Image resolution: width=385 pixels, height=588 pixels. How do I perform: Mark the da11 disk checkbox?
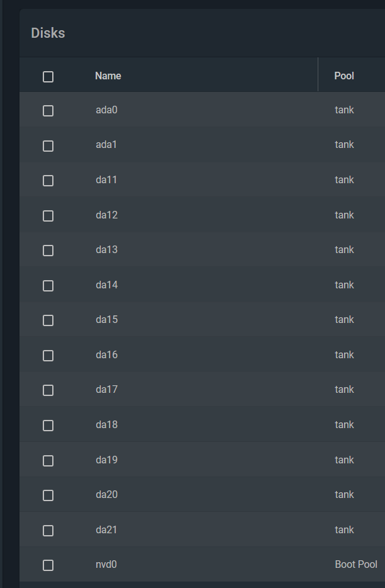click(x=48, y=181)
